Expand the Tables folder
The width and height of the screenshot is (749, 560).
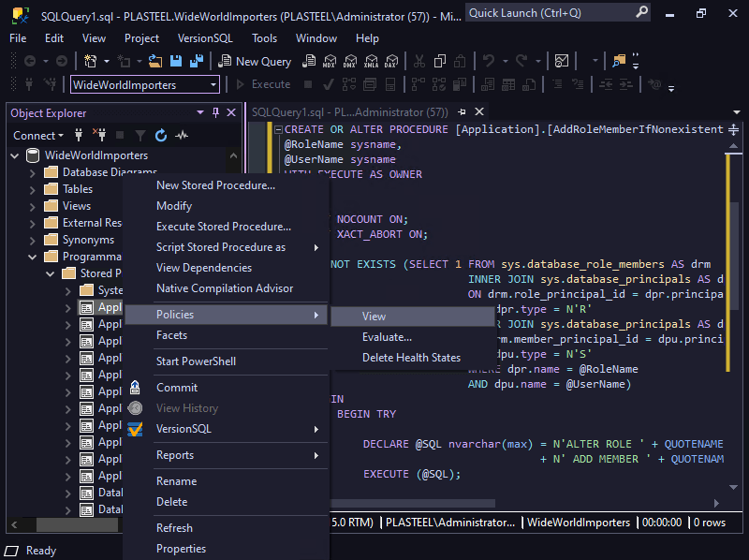coord(32,190)
